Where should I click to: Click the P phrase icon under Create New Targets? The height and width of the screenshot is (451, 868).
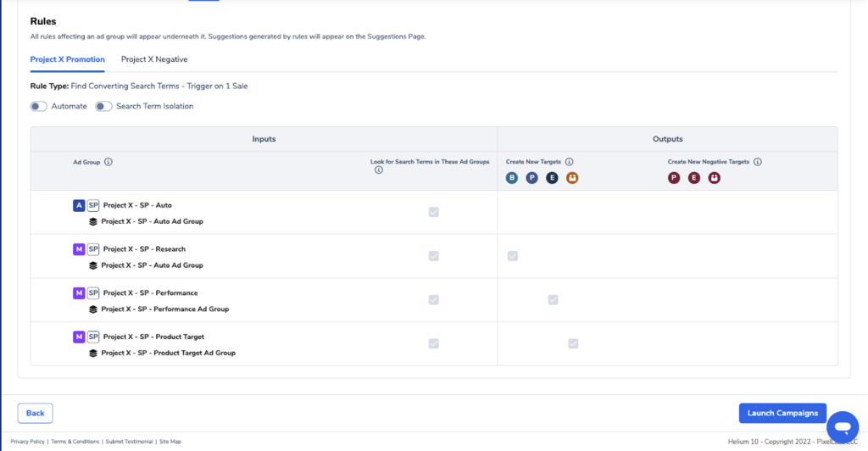coord(532,178)
